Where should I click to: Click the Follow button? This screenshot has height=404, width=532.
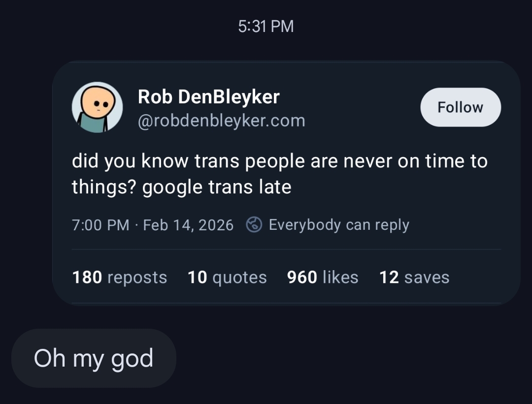click(x=460, y=107)
